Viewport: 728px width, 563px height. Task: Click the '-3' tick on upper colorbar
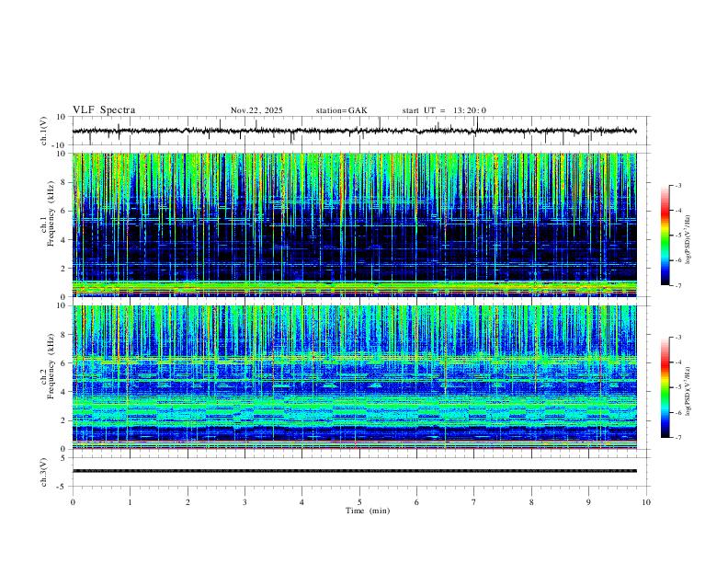pyautogui.click(x=677, y=185)
